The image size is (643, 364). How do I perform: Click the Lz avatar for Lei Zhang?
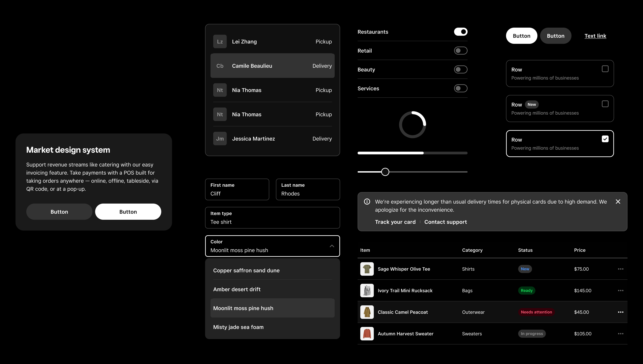coord(220,41)
